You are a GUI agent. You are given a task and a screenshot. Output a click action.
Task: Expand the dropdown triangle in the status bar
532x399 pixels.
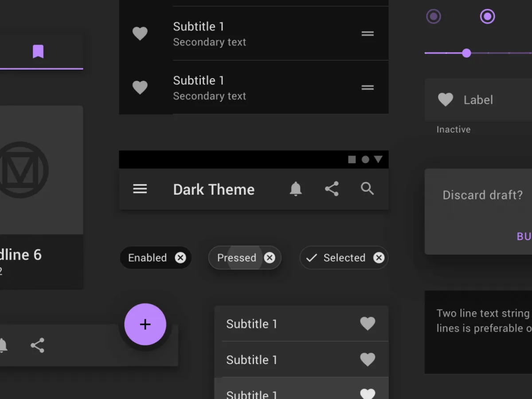click(x=378, y=159)
